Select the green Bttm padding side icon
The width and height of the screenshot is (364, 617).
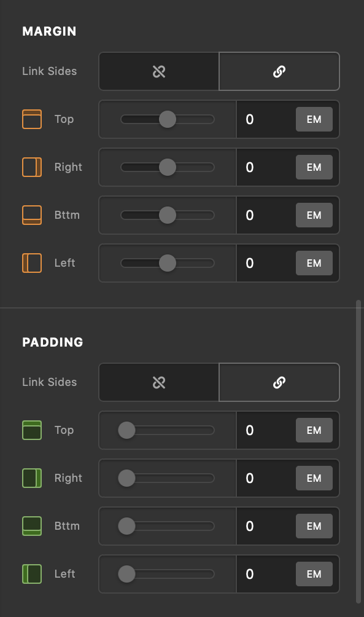[x=31, y=526]
